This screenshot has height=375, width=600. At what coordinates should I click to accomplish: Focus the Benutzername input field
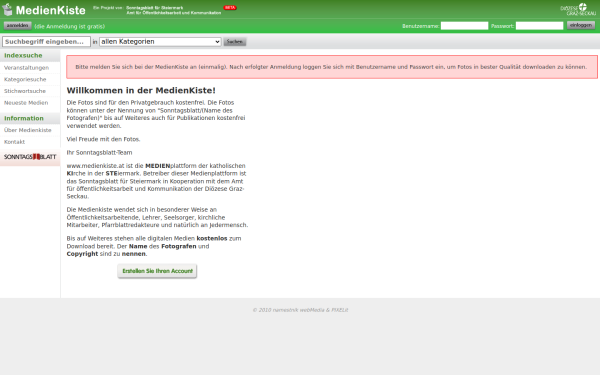point(464,26)
